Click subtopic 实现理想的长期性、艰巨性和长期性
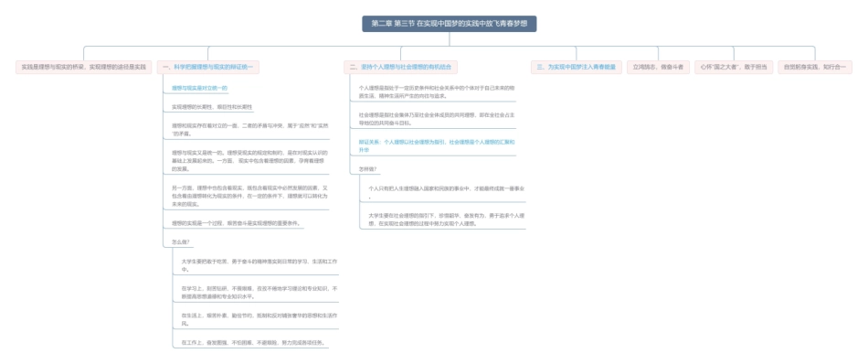The width and height of the screenshot is (868, 364). click(x=212, y=107)
